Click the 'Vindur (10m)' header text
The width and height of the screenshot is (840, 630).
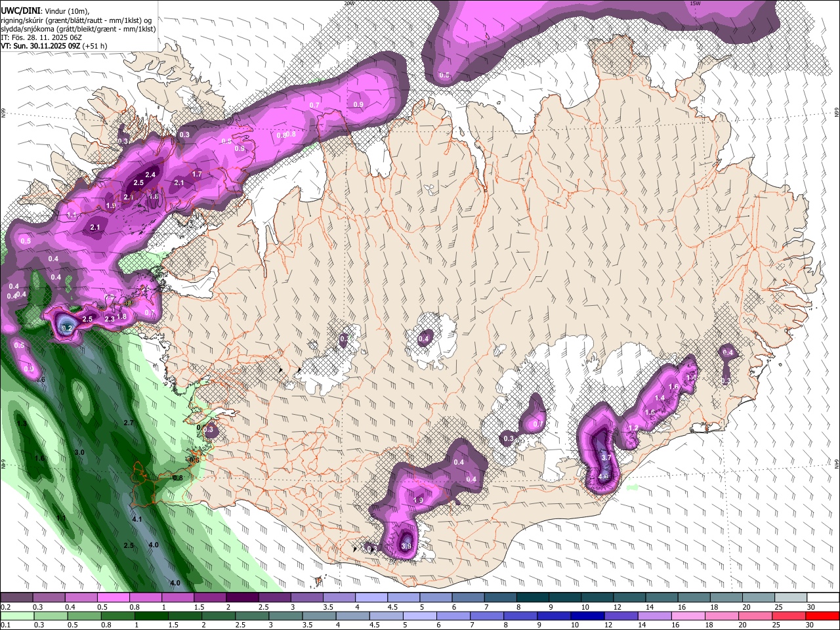coord(66,11)
